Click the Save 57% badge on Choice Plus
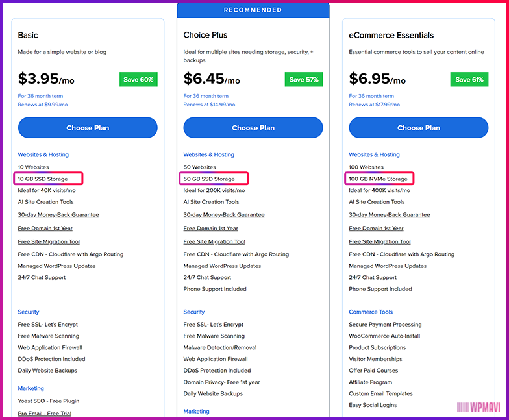This screenshot has height=420, width=509. pos(304,79)
